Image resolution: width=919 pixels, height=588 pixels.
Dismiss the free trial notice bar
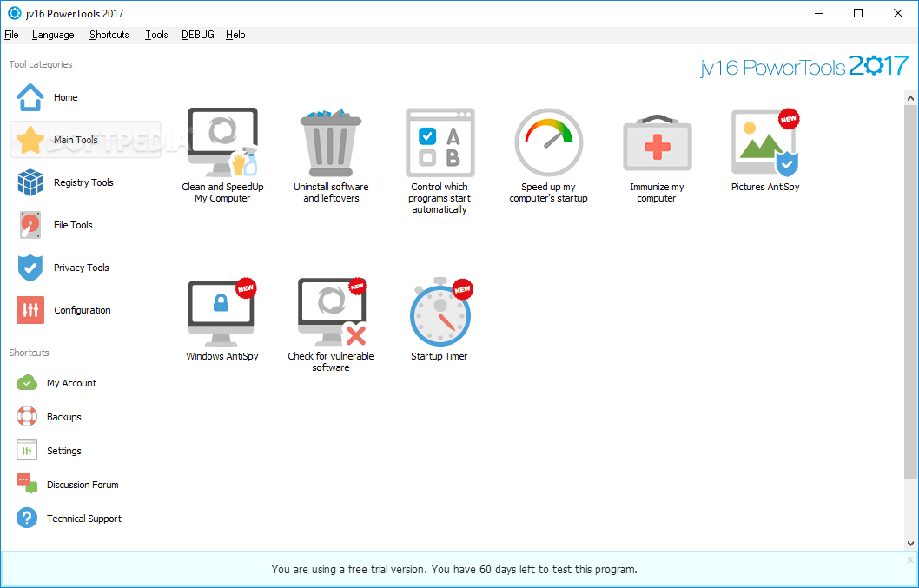coord(909,560)
